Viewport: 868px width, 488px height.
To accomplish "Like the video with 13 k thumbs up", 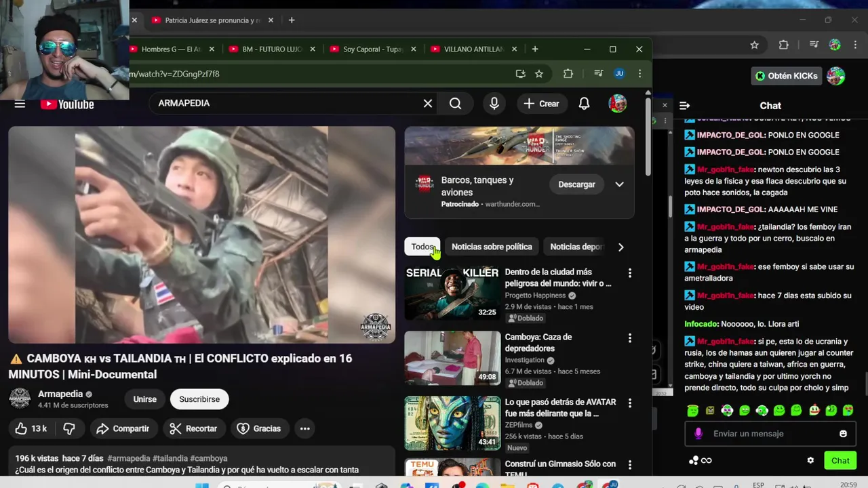I will click(31, 428).
